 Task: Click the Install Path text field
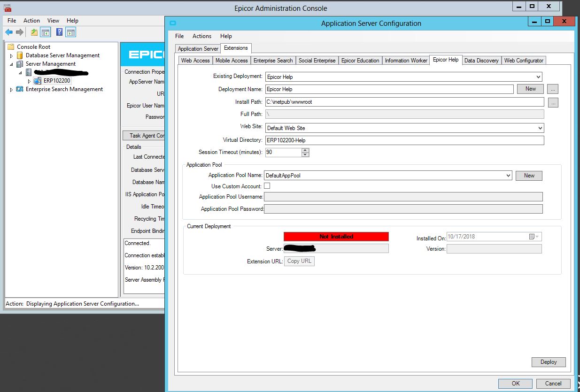click(404, 102)
